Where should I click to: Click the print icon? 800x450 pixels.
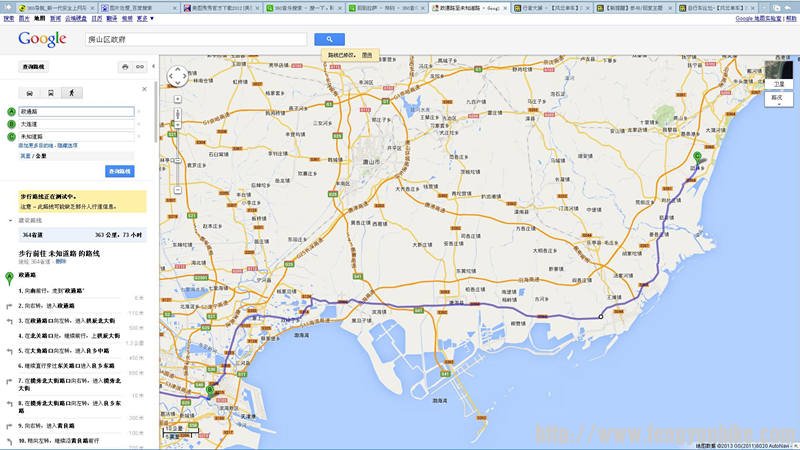[124, 67]
